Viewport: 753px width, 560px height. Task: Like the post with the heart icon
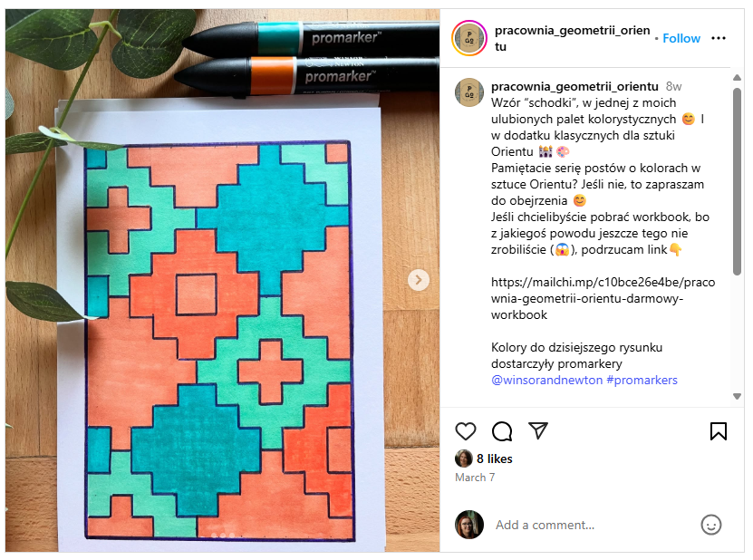point(466,431)
